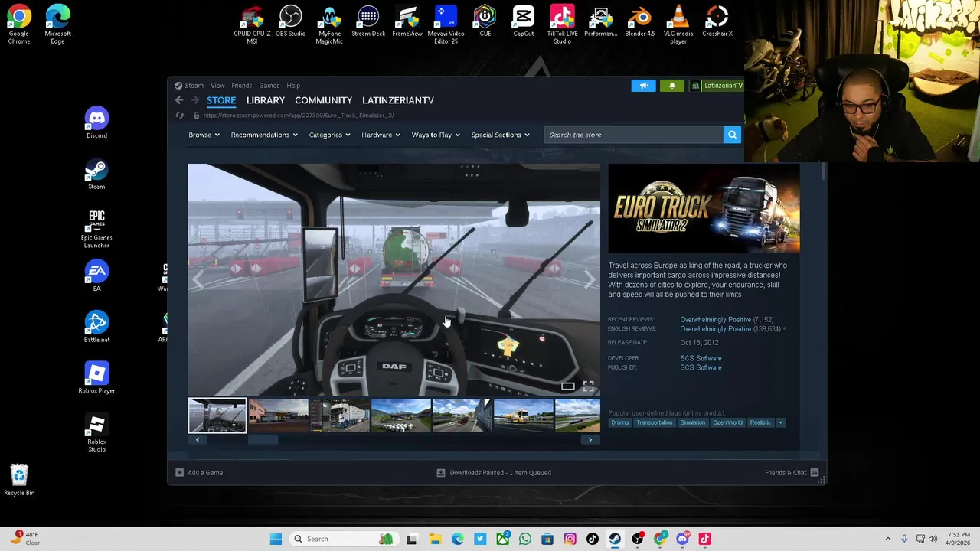The image size is (980, 551).
Task: Show next screenshot with right arrow overlay
Action: [x=588, y=280]
